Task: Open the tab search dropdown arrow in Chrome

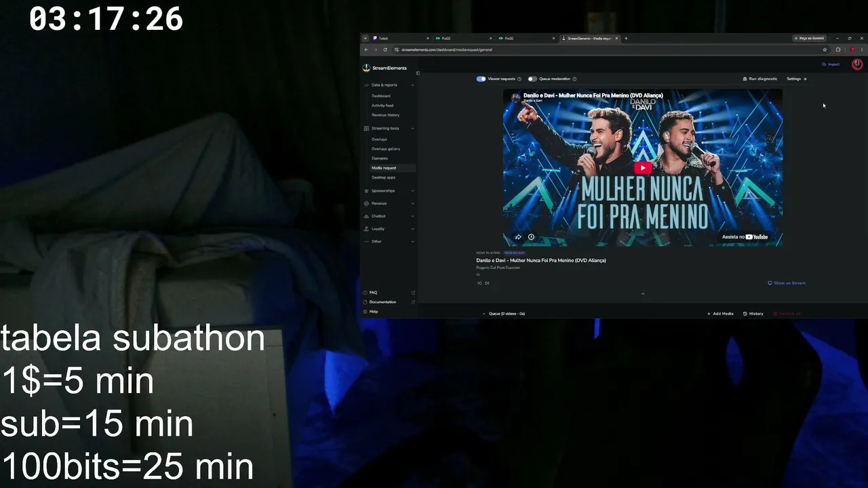Action: click(x=365, y=39)
